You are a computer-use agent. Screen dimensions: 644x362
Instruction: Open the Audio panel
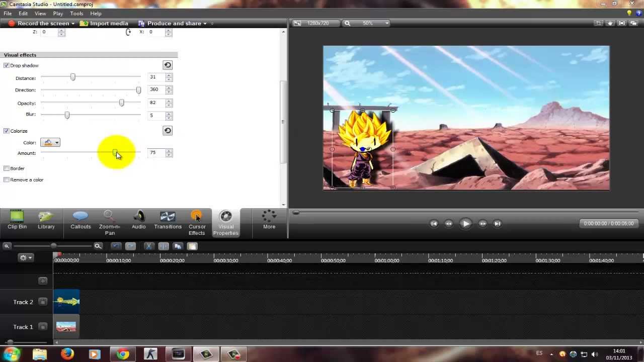(138, 221)
